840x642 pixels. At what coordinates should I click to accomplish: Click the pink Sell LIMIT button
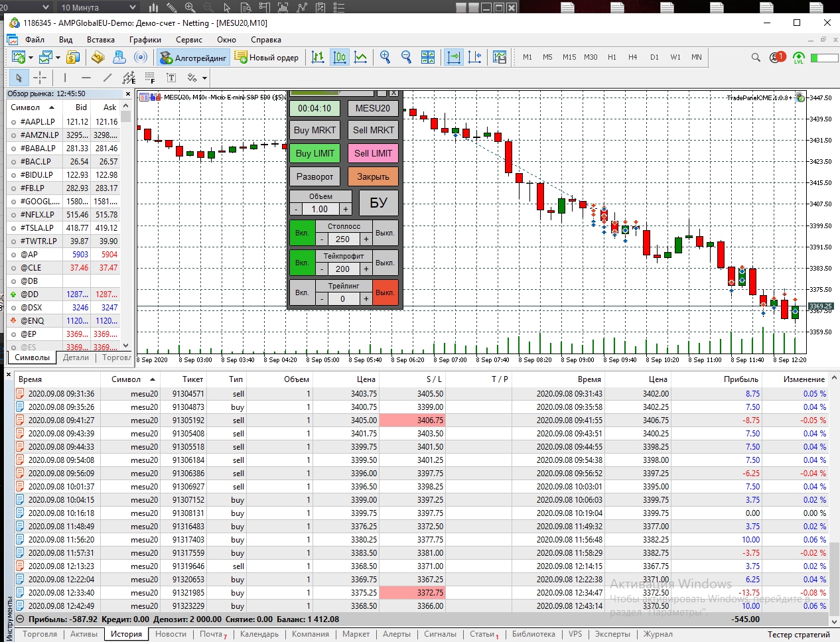coord(373,153)
